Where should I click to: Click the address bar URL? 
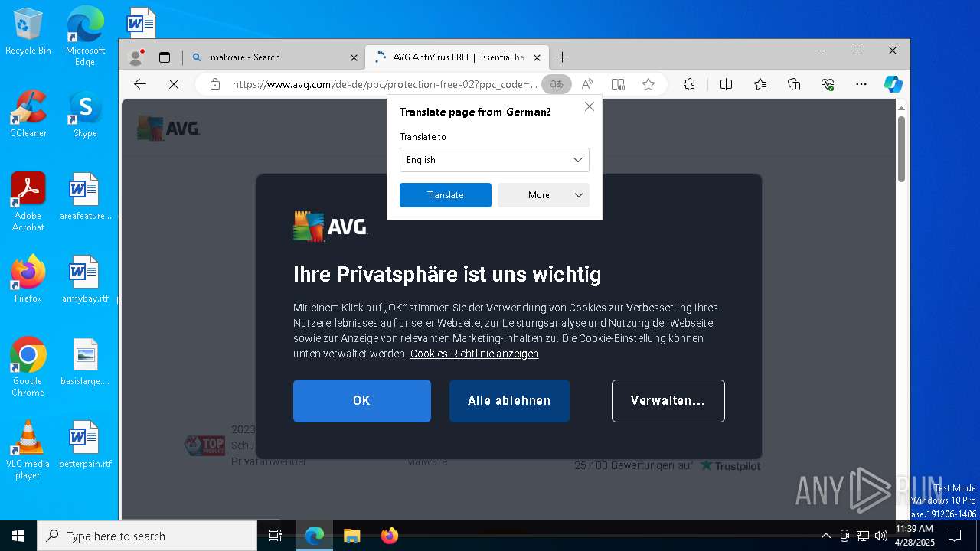(x=384, y=84)
